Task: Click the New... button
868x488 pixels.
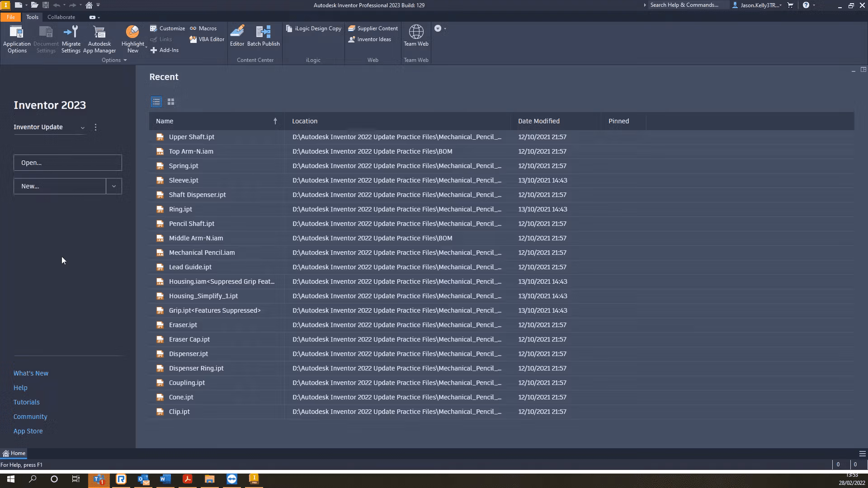Action: [x=60, y=186]
